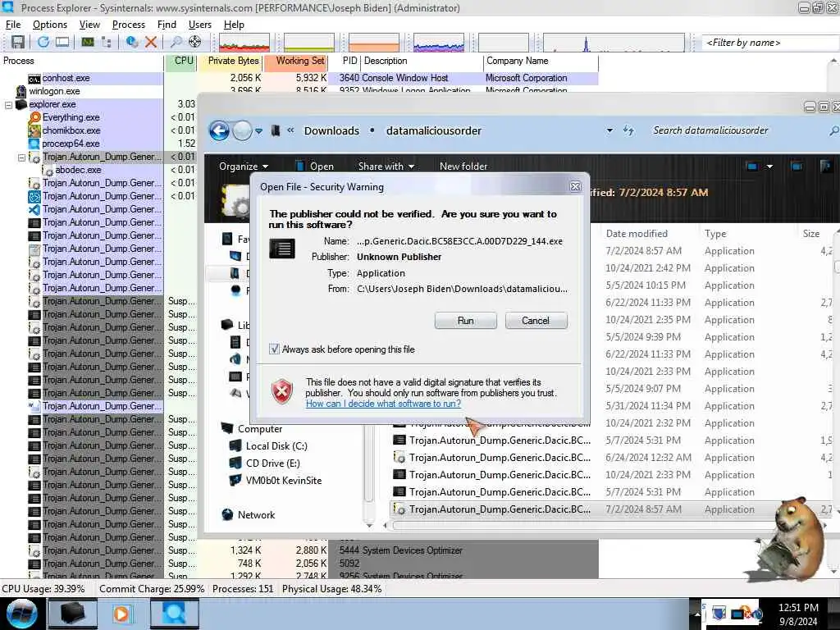Viewport: 840px width, 630px height.
Task: Click the physical memory mini graph
Action: click(x=374, y=43)
